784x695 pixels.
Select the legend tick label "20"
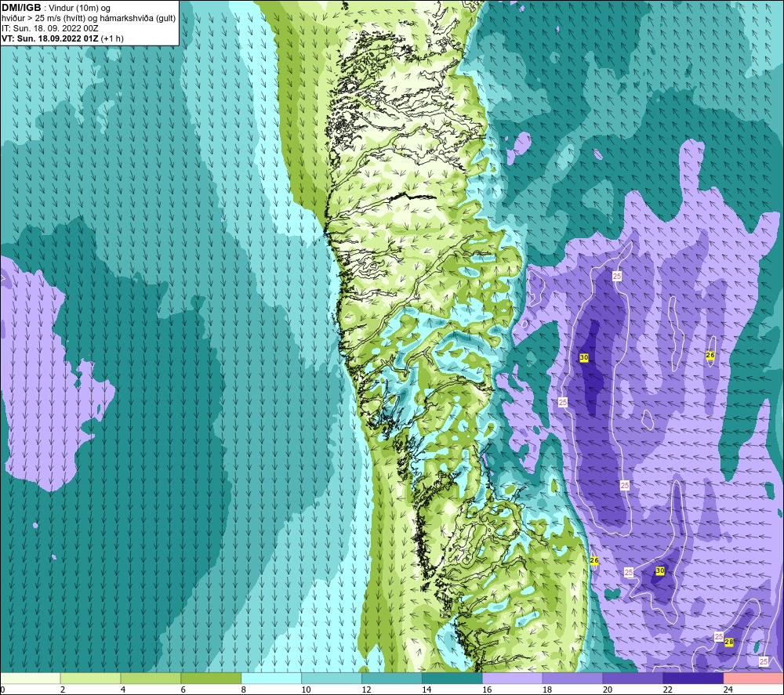pos(608,690)
